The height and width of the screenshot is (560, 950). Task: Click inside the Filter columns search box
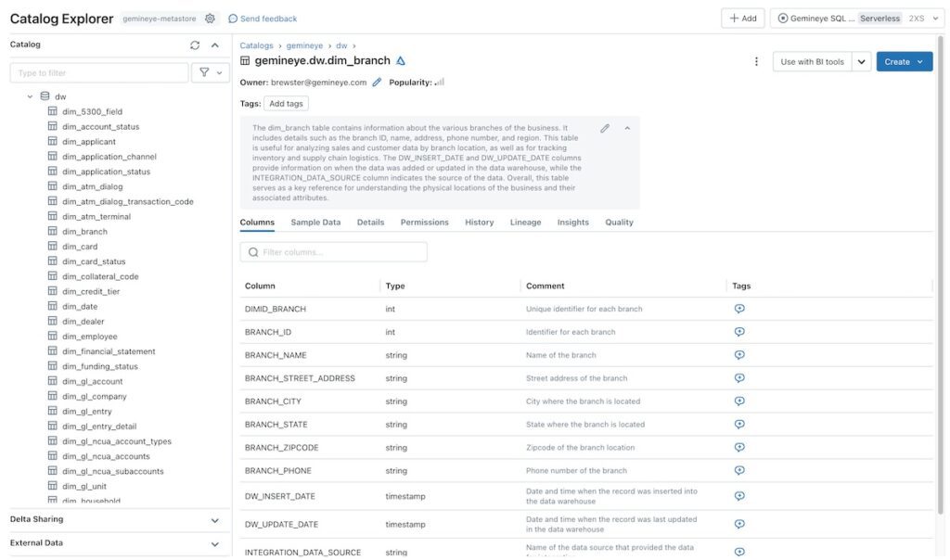click(334, 250)
